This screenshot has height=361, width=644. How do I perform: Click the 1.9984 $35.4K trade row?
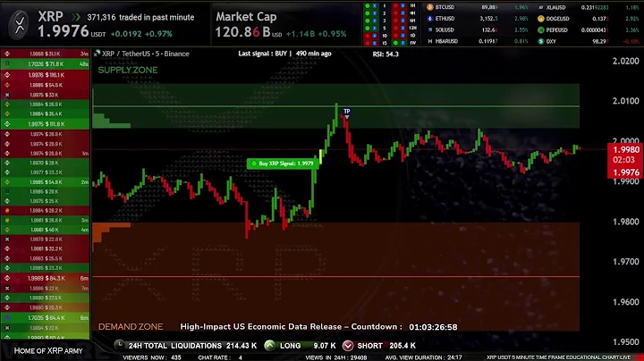[46, 113]
